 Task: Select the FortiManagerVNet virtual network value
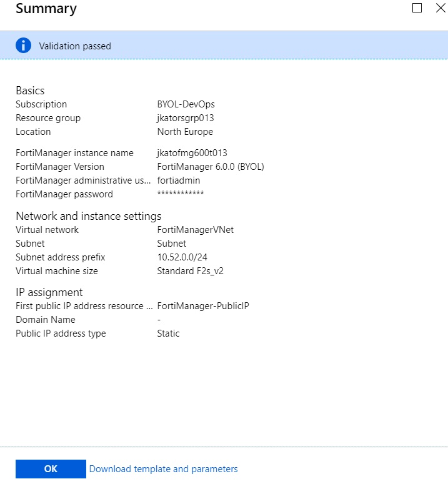click(x=195, y=230)
